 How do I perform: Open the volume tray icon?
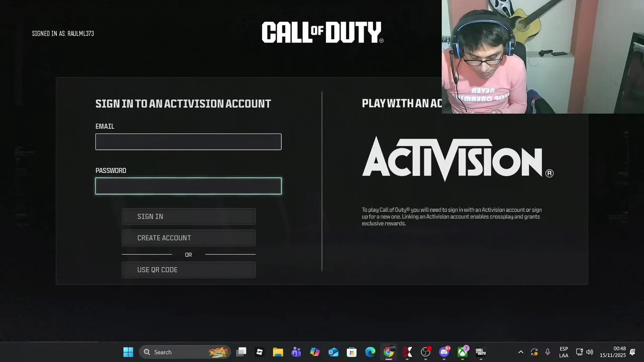[590, 352]
